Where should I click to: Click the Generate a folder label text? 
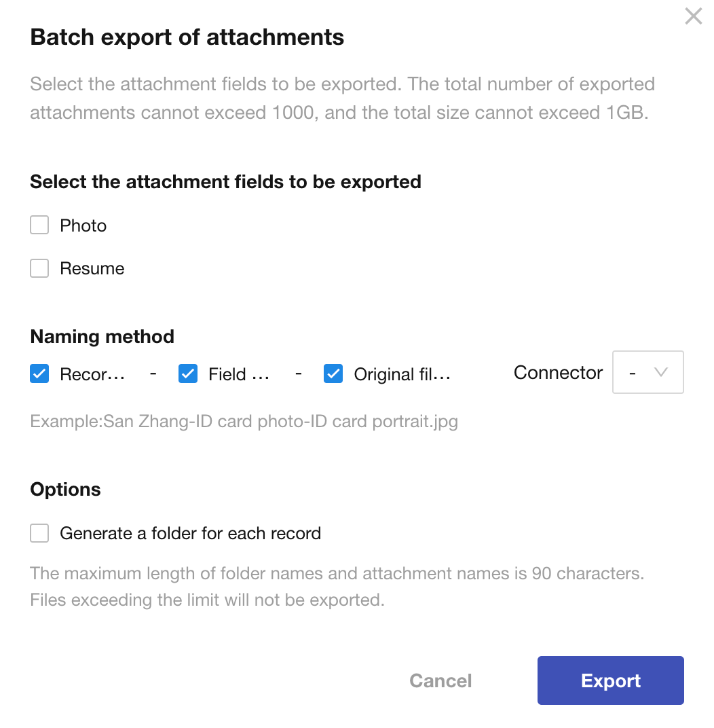[x=190, y=534]
